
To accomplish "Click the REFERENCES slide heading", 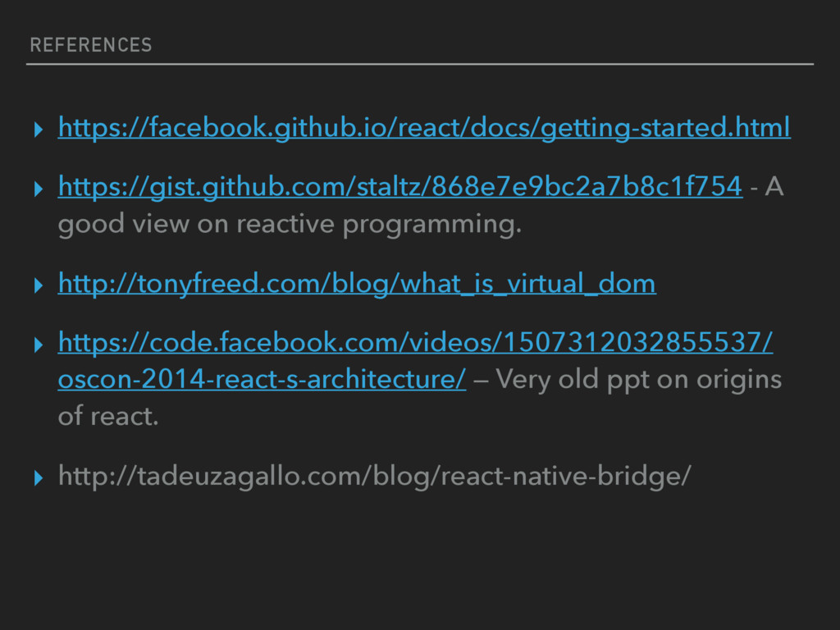I will [90, 45].
